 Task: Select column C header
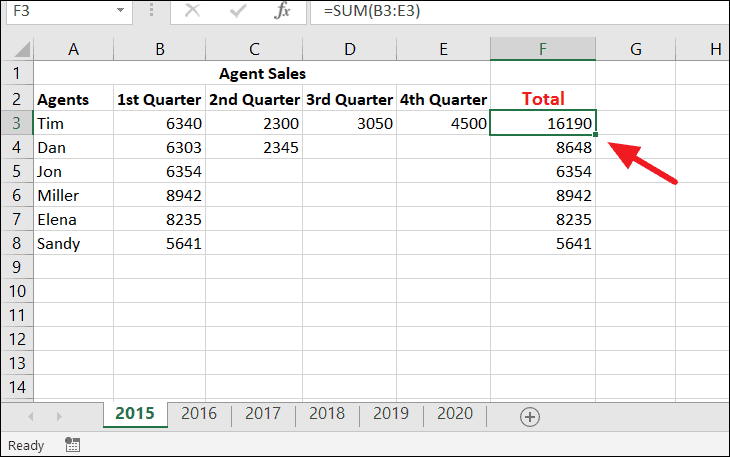254,49
